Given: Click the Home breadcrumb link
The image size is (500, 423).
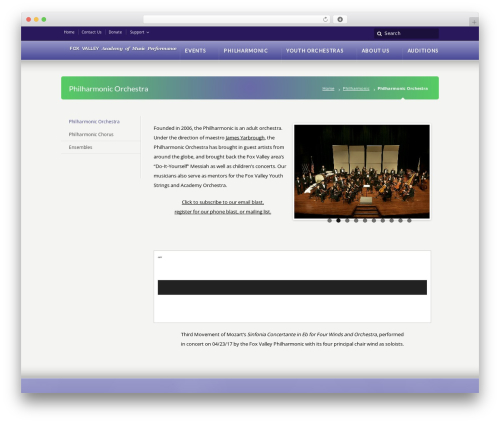Looking at the screenshot, I should (x=328, y=88).
